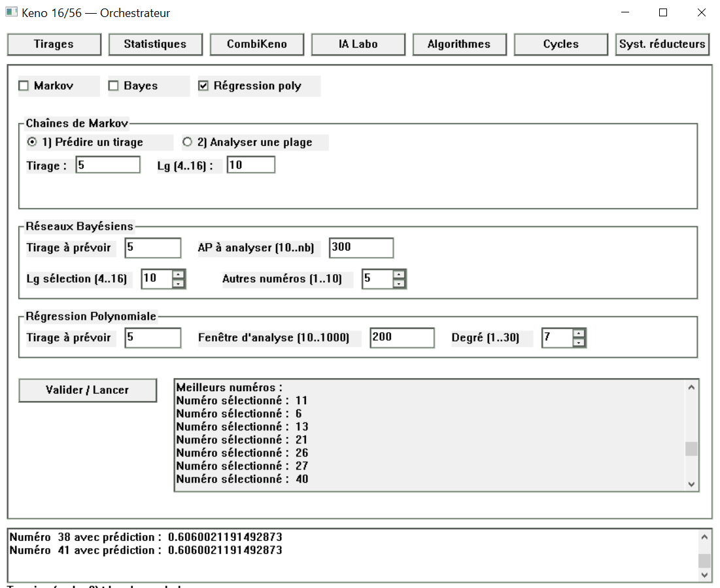Decrease Autres numéros with the down arrow

click(400, 283)
